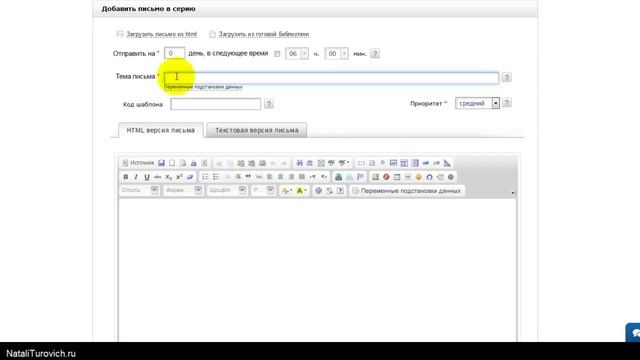Click the Find binoculars icon
This screenshot has width=640, height=360.
(300, 163)
